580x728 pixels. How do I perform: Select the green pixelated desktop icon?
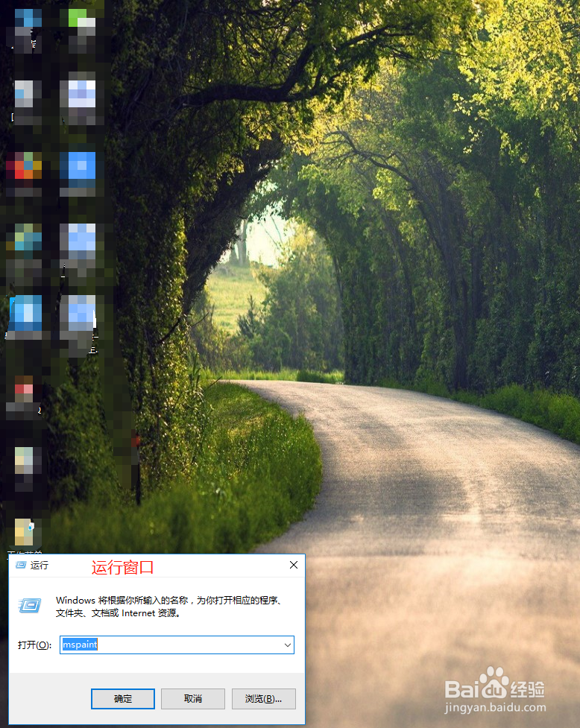pos(81,23)
